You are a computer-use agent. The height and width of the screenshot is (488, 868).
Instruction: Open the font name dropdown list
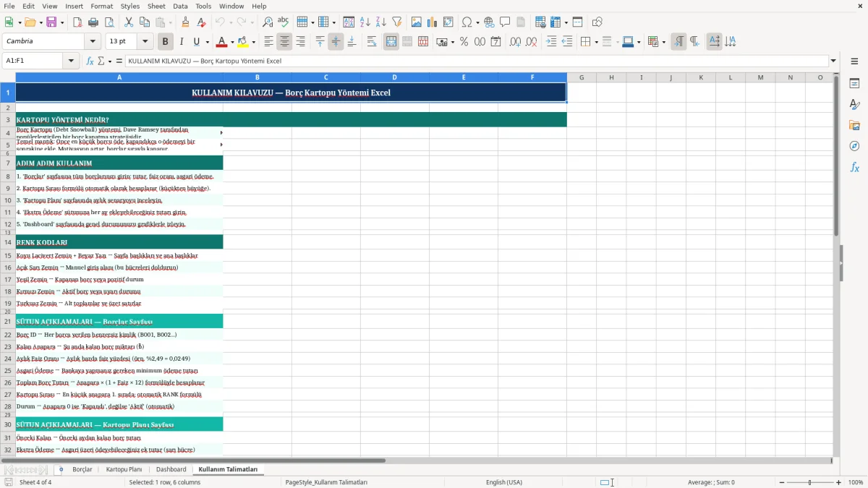[x=92, y=42]
